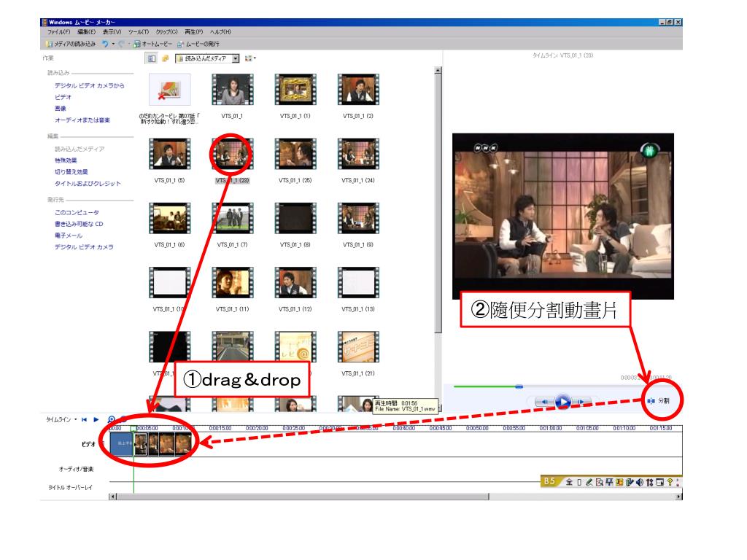The image size is (747, 560).
Task: Select the VTS_01_1 (11) clip thumbnail
Action: [x=233, y=282]
